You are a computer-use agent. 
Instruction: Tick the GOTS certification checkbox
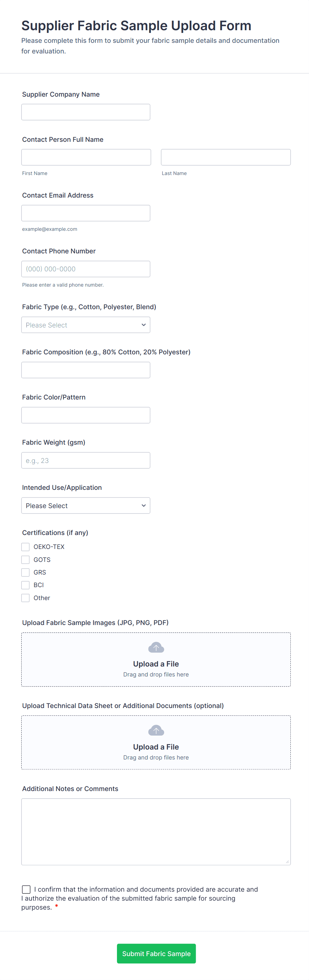[x=26, y=560]
